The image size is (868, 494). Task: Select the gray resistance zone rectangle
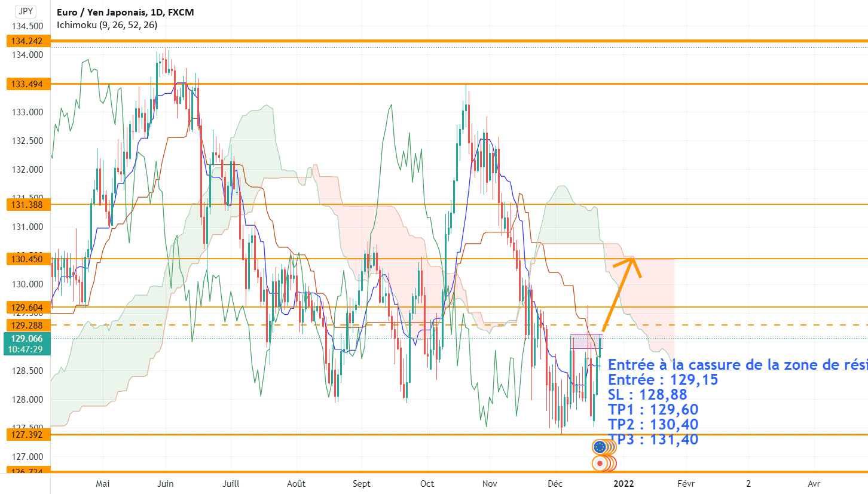tap(586, 341)
